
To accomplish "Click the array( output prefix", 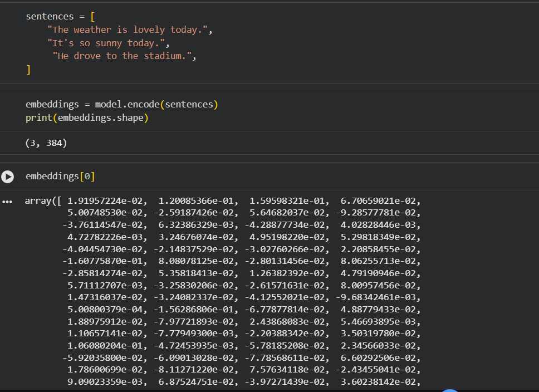I will click(40, 201).
